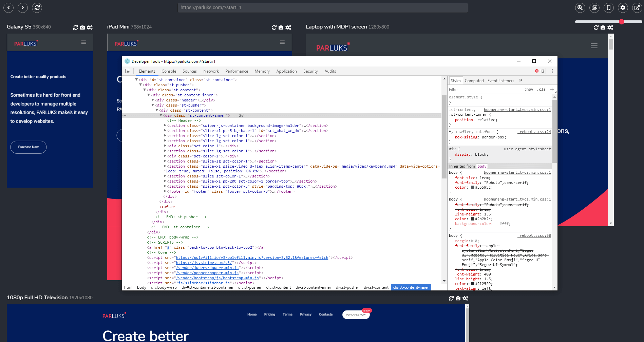Click the 13 errors indicator in DevTools
Image resolution: width=644 pixels, height=342 pixels.
coord(539,71)
